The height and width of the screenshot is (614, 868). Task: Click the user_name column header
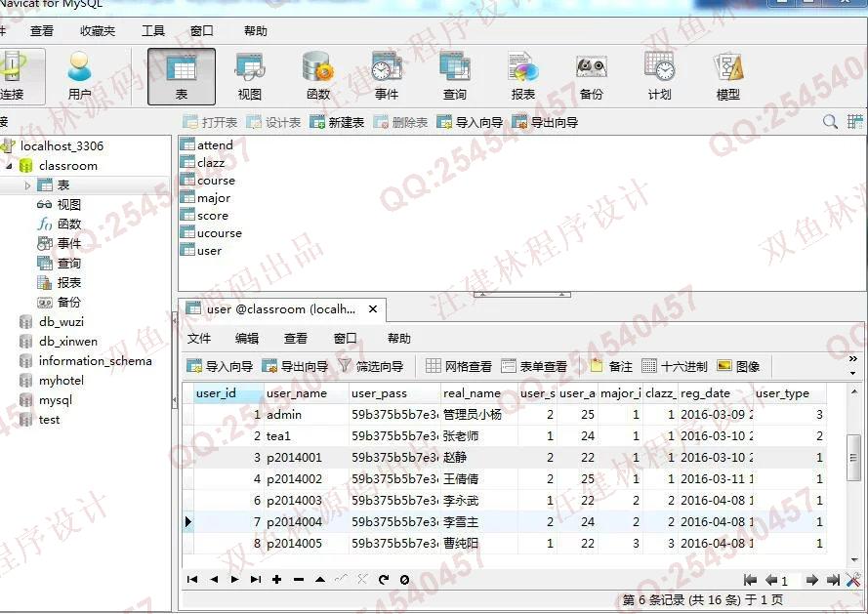click(307, 393)
